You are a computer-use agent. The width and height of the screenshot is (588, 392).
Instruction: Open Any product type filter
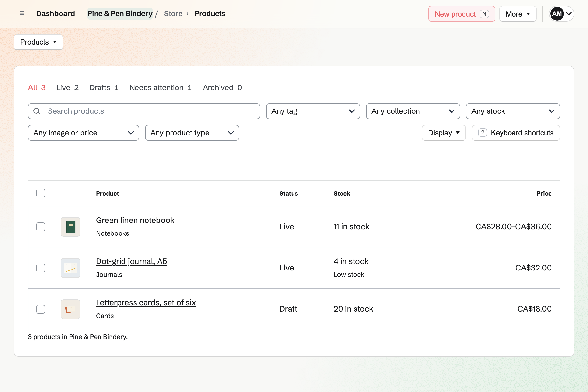click(192, 133)
